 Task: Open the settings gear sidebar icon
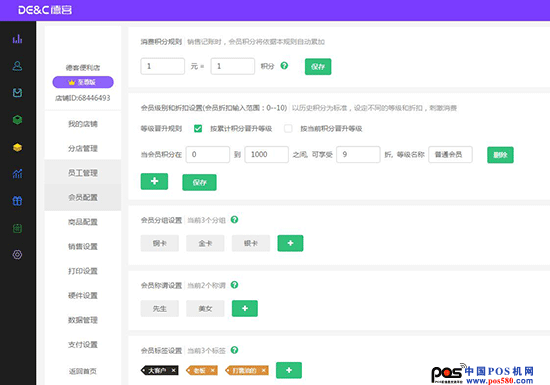click(x=17, y=255)
